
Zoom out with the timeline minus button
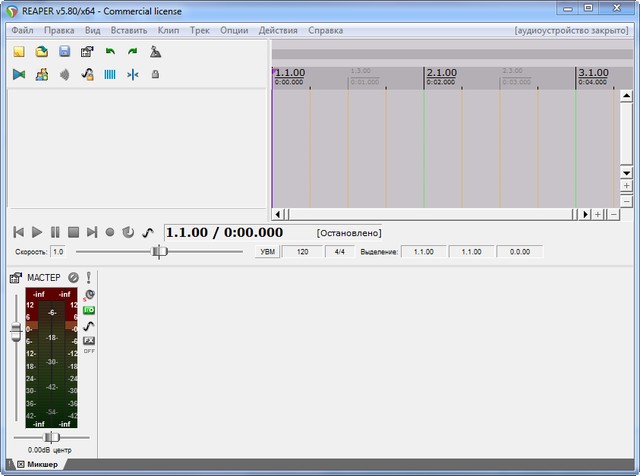(x=612, y=214)
